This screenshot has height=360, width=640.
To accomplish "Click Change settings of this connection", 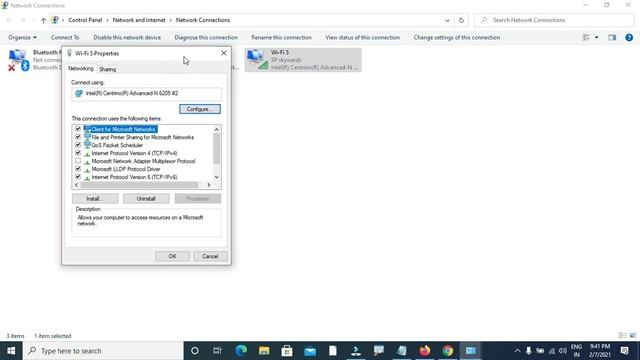I will click(x=456, y=37).
